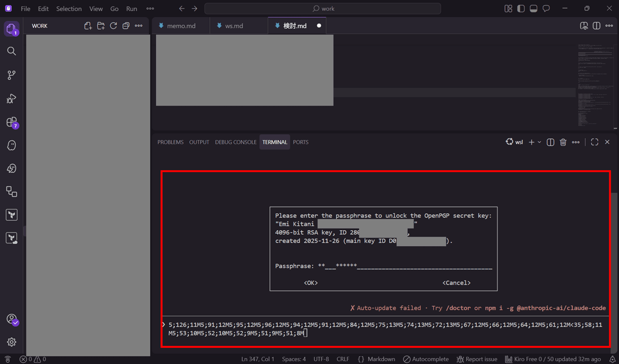
Task: Create a new file in WORK explorer
Action: point(88,26)
